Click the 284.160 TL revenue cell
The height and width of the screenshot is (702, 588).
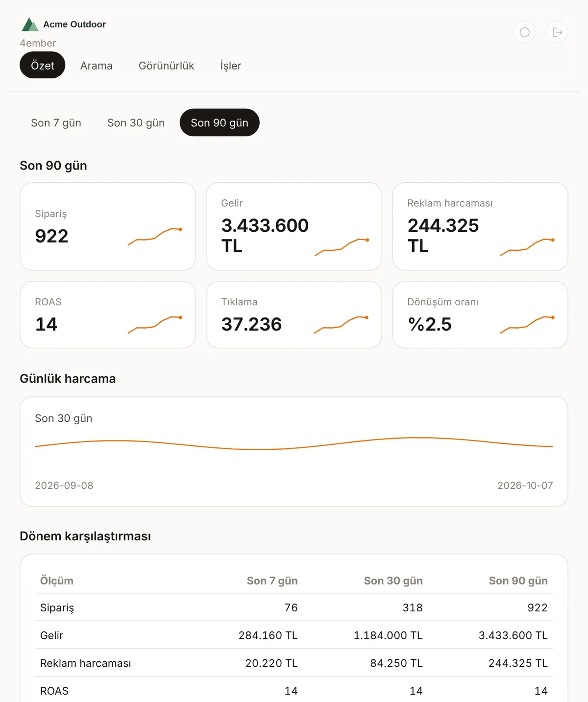[x=268, y=635]
